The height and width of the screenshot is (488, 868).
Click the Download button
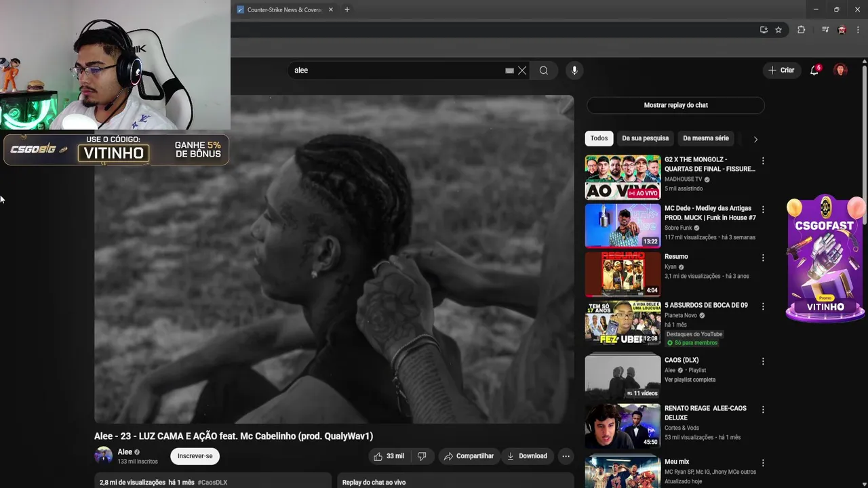(527, 456)
